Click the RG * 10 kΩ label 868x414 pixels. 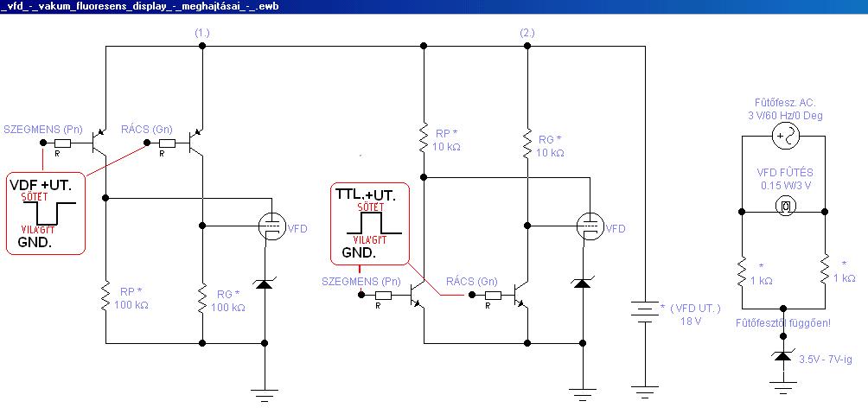click(552, 146)
